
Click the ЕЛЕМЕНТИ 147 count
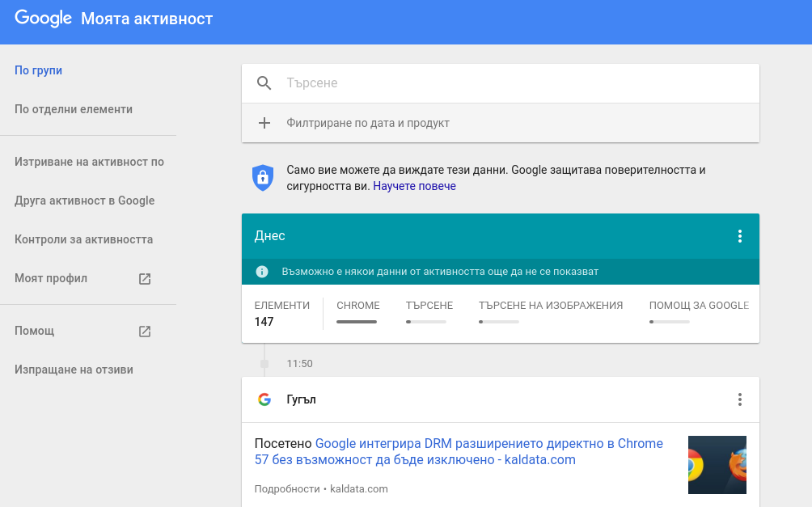281,313
